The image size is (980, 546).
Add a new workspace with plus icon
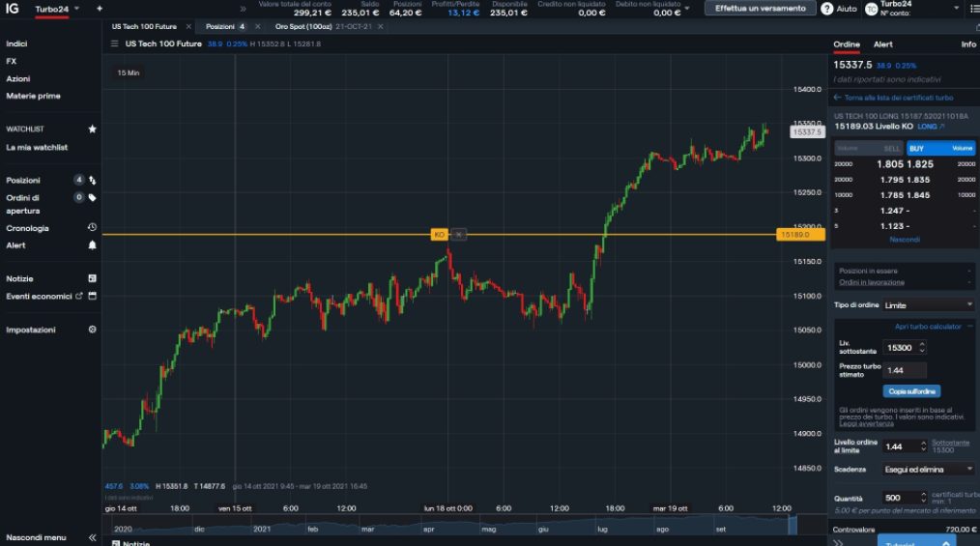[x=100, y=9]
